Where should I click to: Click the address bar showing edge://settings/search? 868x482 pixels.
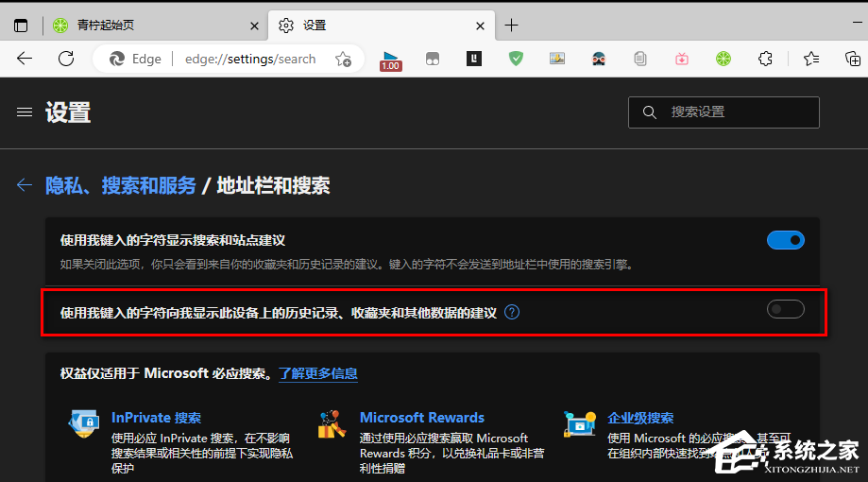[x=228, y=59]
